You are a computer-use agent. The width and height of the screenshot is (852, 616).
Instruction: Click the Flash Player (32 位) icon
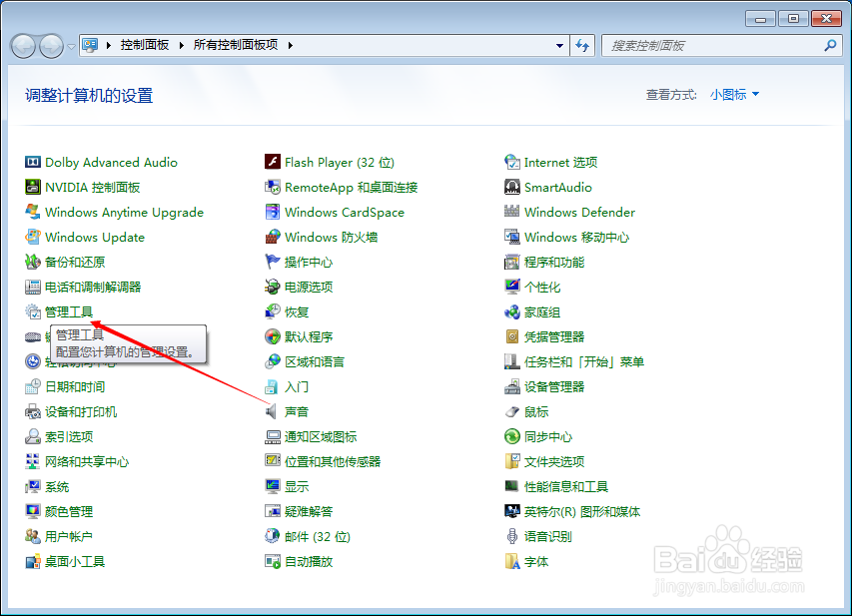273,162
